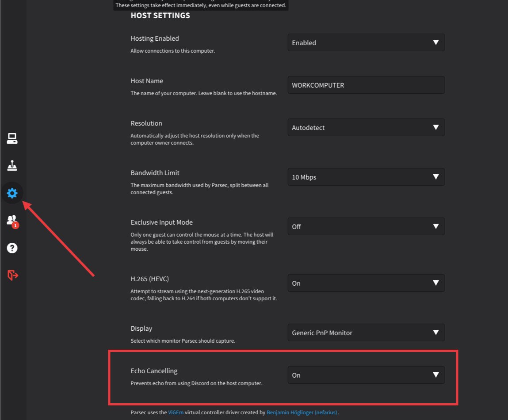Screen dimensions: 508x420
Task: Open the Hosting Enabled dropdown
Action: 366,43
